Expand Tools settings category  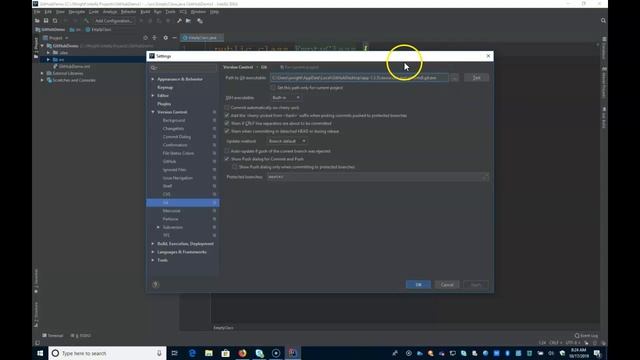[x=153, y=260]
